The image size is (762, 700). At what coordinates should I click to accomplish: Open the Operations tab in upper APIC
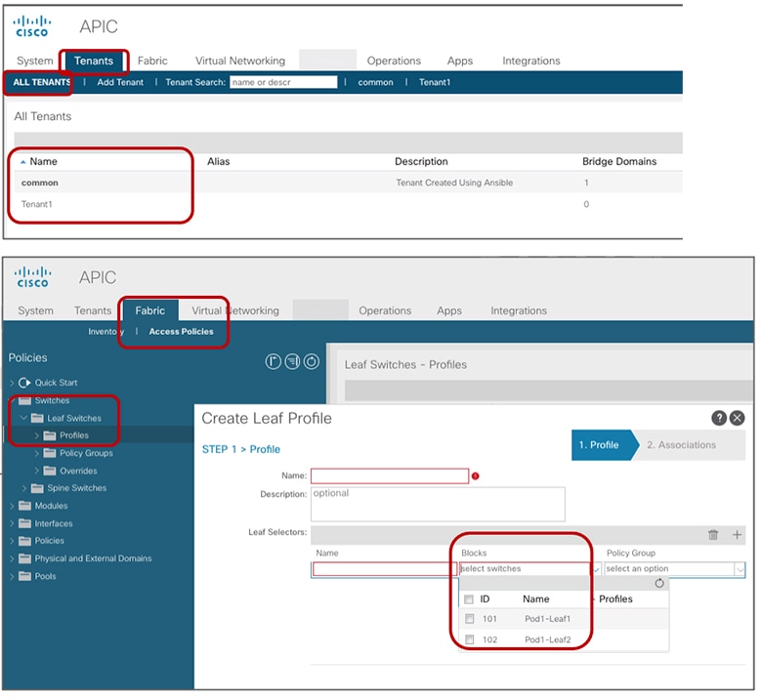(394, 61)
